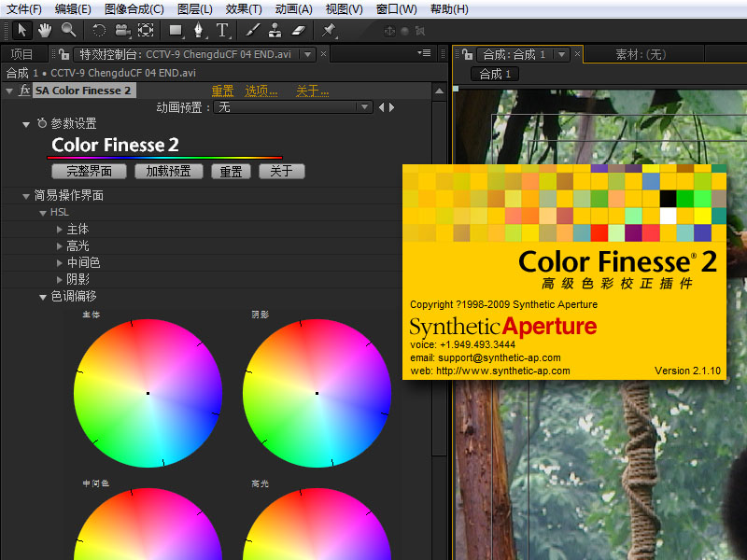
Task: Click the effect controls scrollbar up arrow
Action: tap(439, 91)
